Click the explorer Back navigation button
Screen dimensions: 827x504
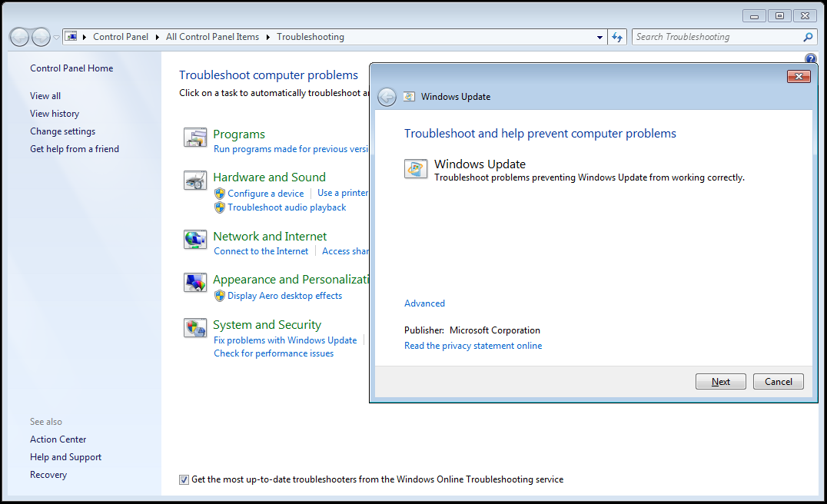click(19, 37)
